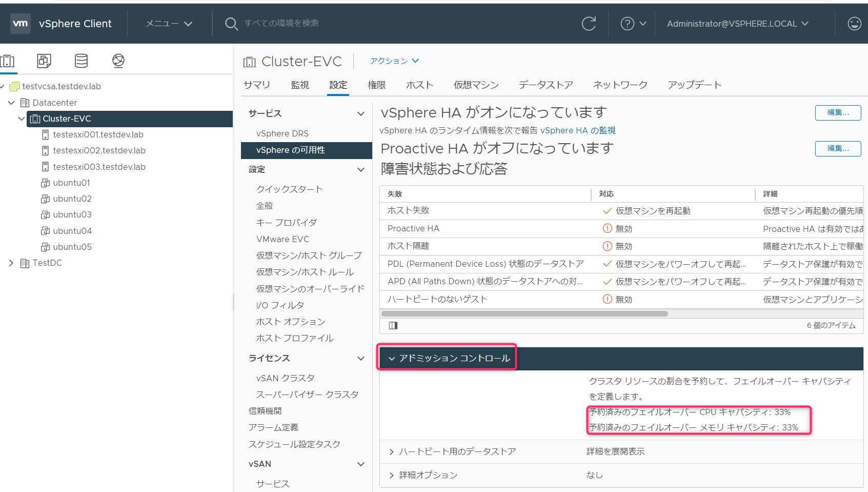
Task: Collapse the ライセンス section chevron
Action: point(361,358)
